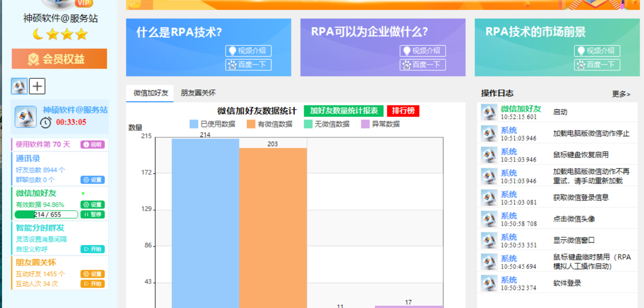Click the green status dot beside 微信加好友
Image resolution: width=644 pixels, height=308 pixels.
pyautogui.click(x=83, y=193)
